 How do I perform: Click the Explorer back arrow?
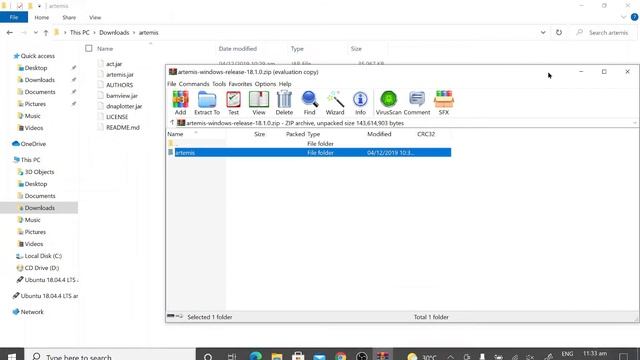coord(10,33)
